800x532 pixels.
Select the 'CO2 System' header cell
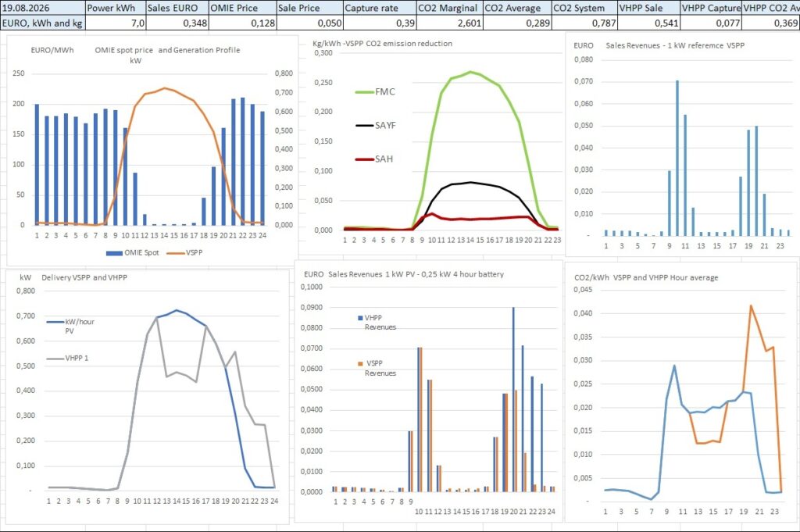(x=584, y=8)
